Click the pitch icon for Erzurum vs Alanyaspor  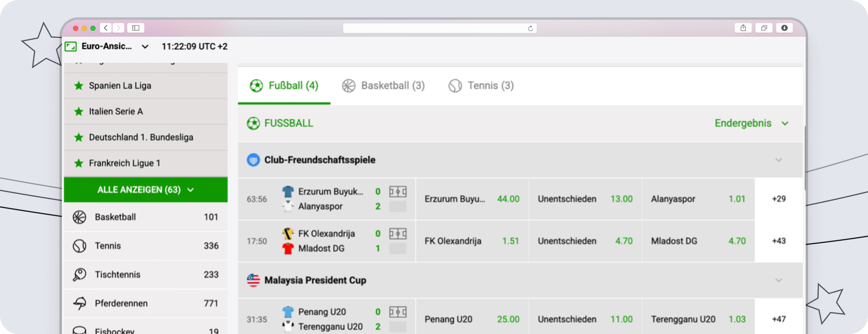tap(398, 192)
